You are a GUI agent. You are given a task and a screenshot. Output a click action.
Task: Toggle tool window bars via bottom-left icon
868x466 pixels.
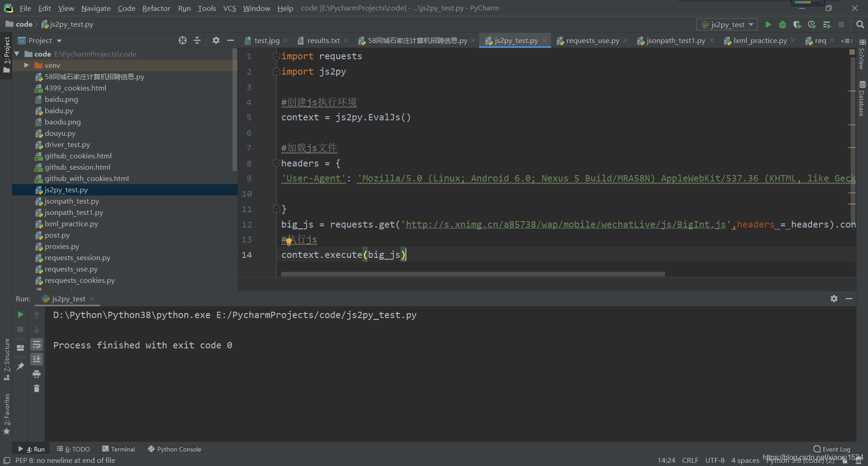pos(7,460)
